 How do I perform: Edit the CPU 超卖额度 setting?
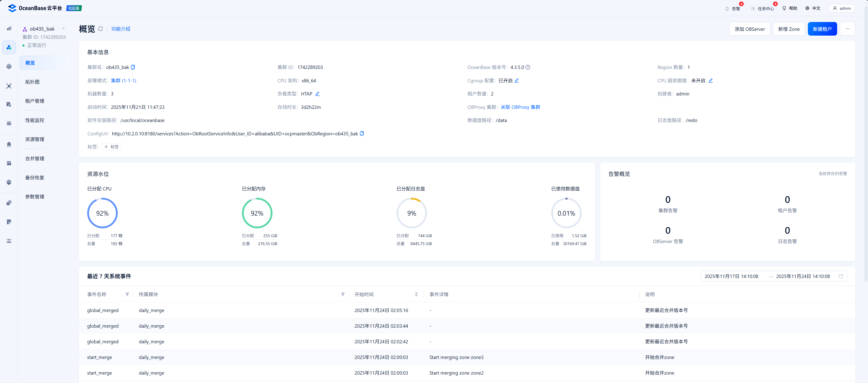710,81
